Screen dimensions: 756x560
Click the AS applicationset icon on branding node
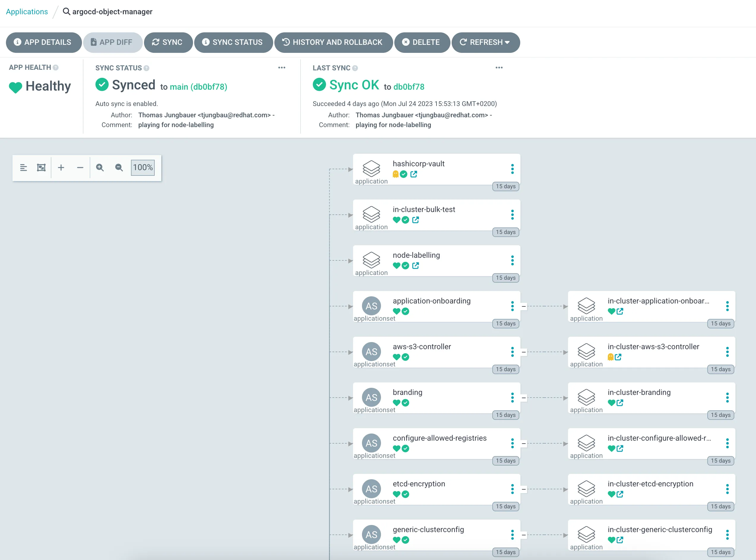pyautogui.click(x=371, y=397)
